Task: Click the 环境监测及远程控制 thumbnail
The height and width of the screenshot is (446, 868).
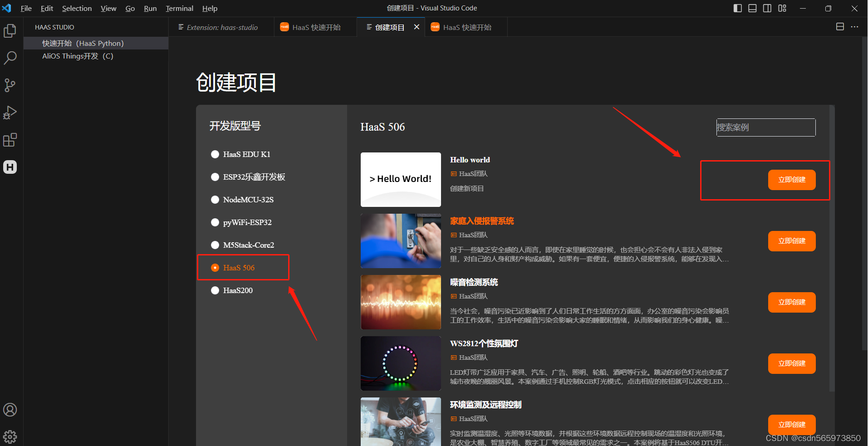Action: click(401, 421)
